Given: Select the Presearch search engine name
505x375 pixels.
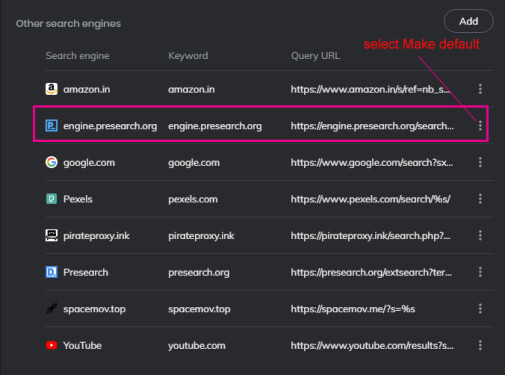Looking at the screenshot, I should tap(86, 272).
